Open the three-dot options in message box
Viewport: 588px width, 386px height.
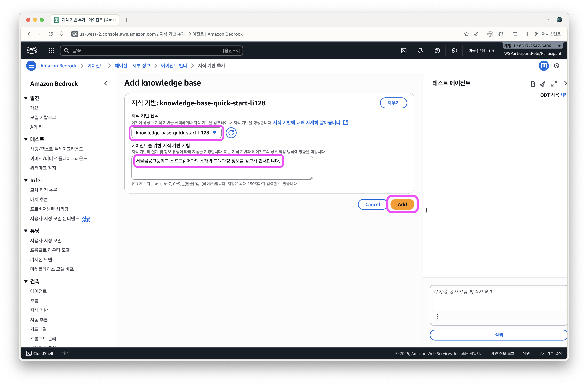click(438, 316)
